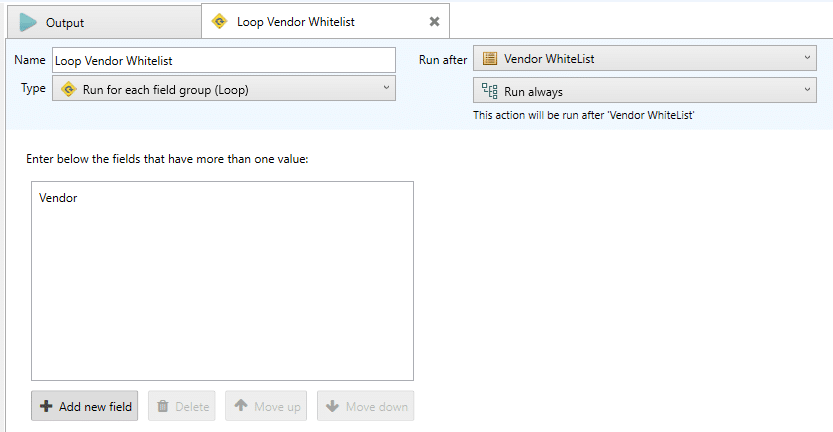Click the down arrow icon on Move down

pos(333,406)
